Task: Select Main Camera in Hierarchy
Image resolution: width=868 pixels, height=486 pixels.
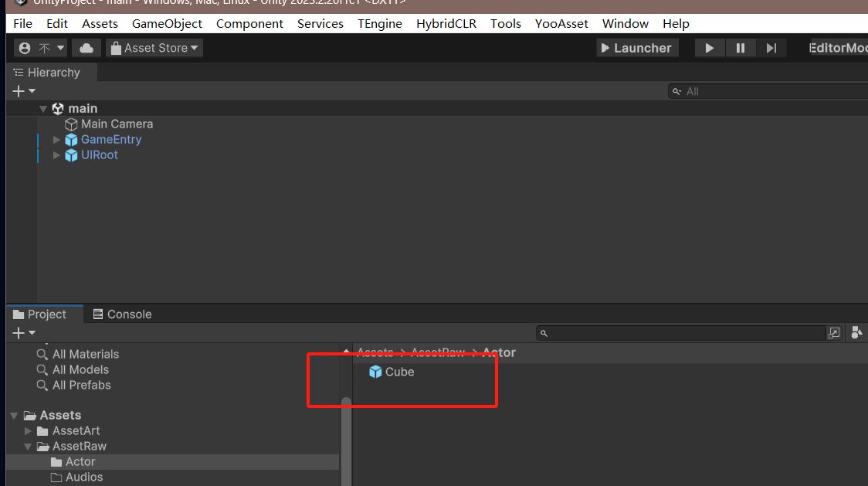Action: 117,124
